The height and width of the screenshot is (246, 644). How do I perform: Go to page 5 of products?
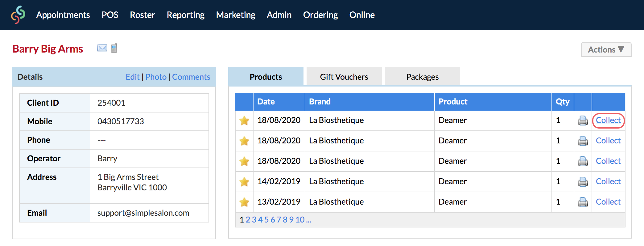click(266, 220)
